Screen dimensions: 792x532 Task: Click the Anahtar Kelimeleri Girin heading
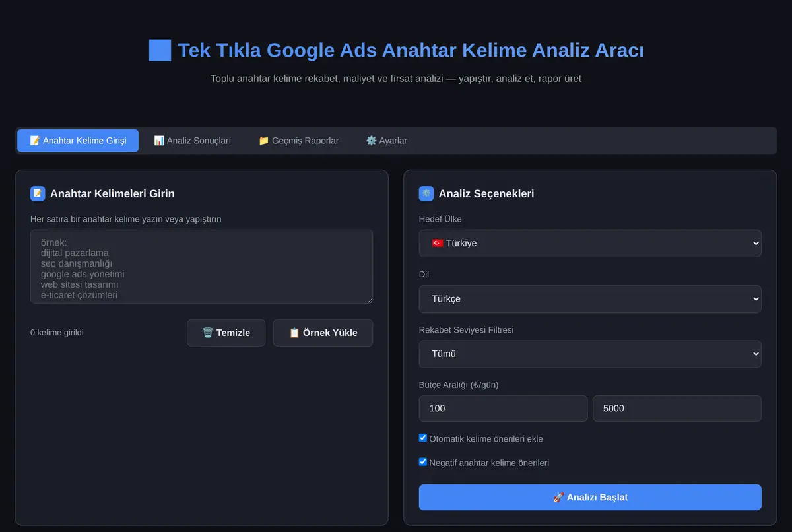pyautogui.click(x=112, y=193)
